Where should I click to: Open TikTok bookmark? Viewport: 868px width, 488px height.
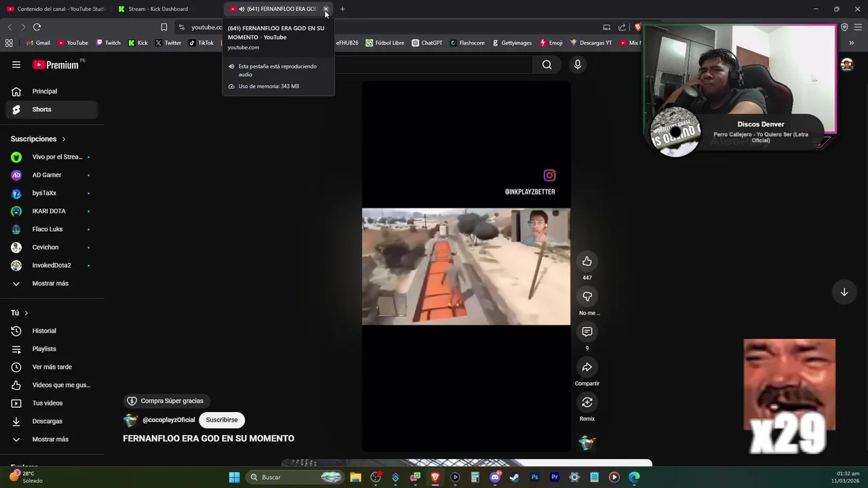pos(201,43)
